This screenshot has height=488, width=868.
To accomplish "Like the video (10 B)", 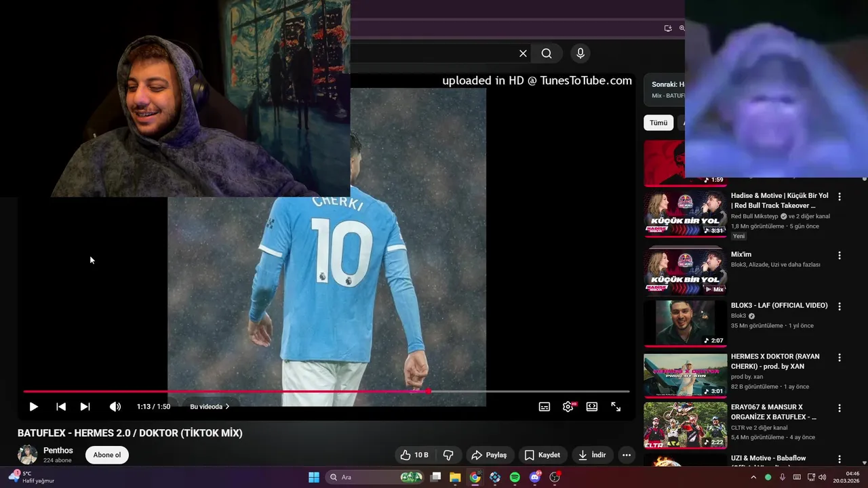I will [414, 455].
